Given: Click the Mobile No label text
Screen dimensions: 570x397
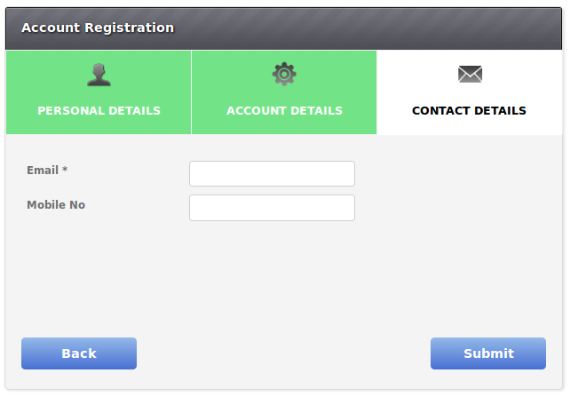Looking at the screenshot, I should click(x=56, y=205).
